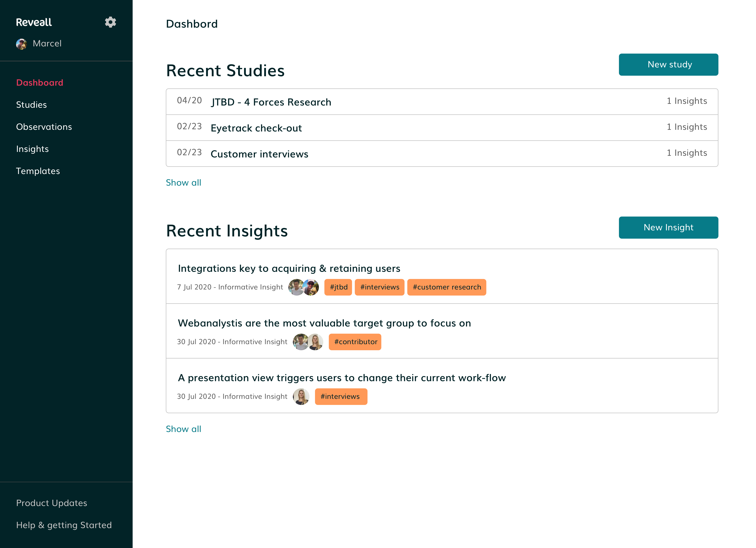Click the blonde woman avatar on Webanalysts insight

tap(315, 342)
